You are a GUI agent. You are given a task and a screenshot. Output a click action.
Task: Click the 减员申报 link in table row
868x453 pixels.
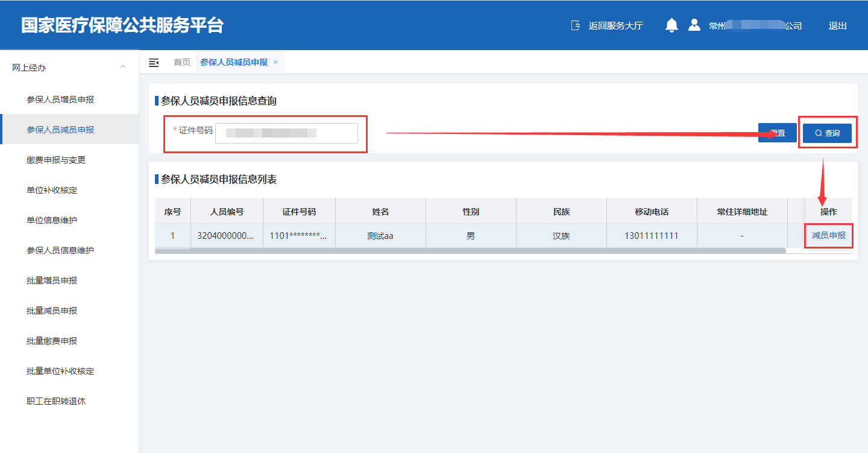(828, 236)
